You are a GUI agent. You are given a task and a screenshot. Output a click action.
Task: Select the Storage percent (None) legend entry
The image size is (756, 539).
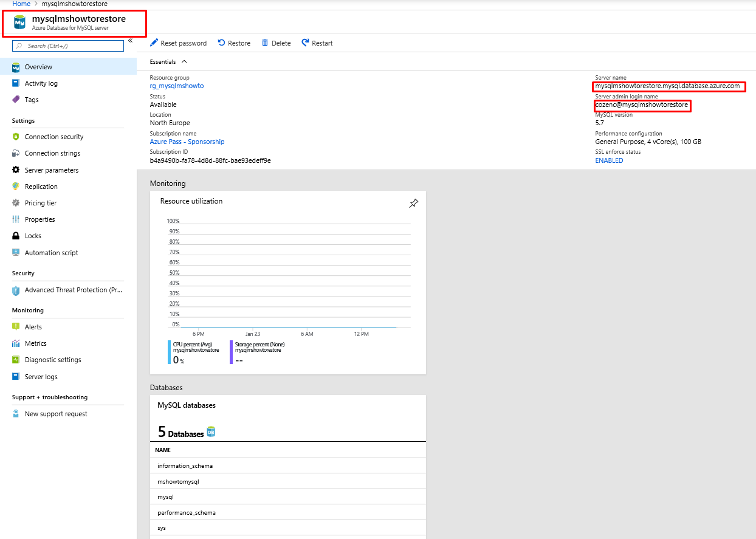click(257, 352)
